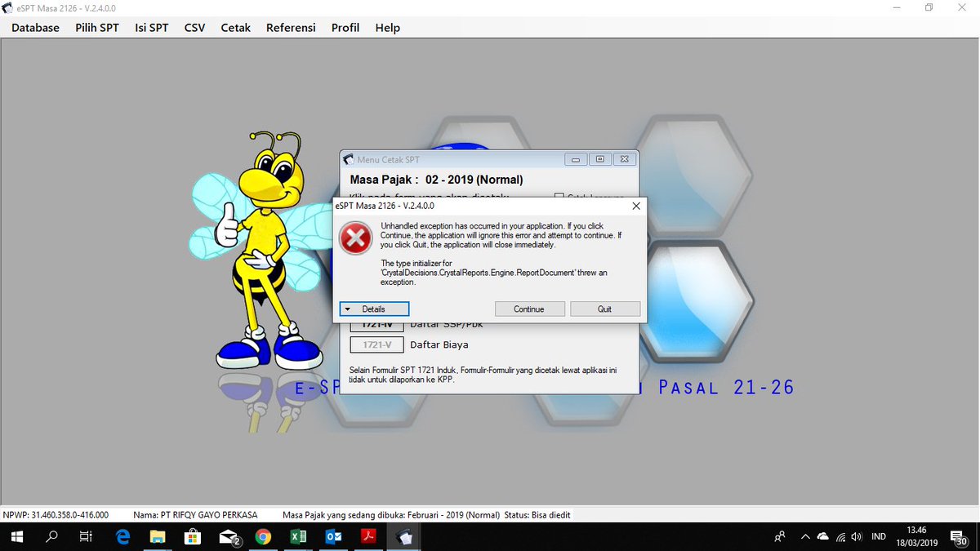The image size is (980, 551).
Task: Open Windows Search from the taskbar
Action: (x=51, y=537)
